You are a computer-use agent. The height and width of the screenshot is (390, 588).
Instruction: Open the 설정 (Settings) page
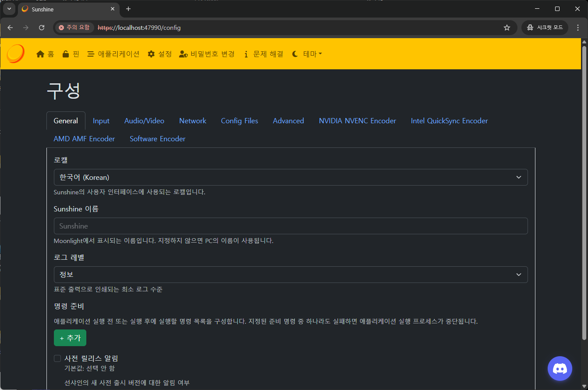[159, 54]
